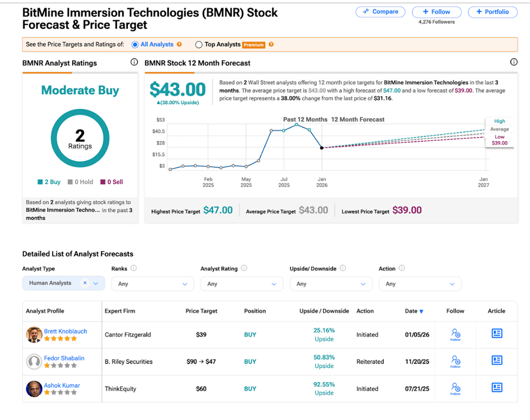
Task: Click the Compare button
Action: pyautogui.click(x=381, y=12)
